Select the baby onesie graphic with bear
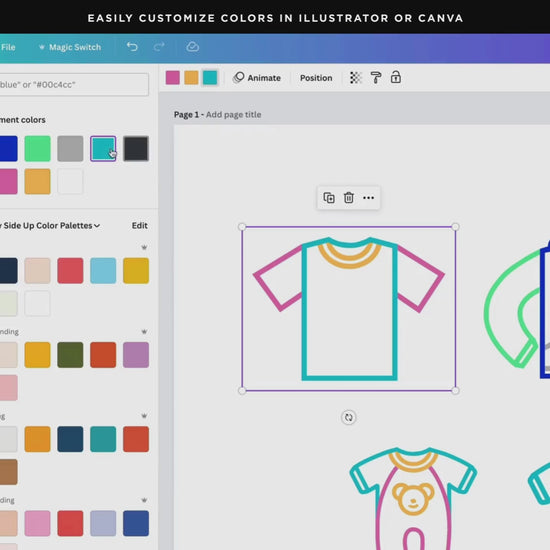Viewport: 550px width, 550px height. (x=413, y=498)
